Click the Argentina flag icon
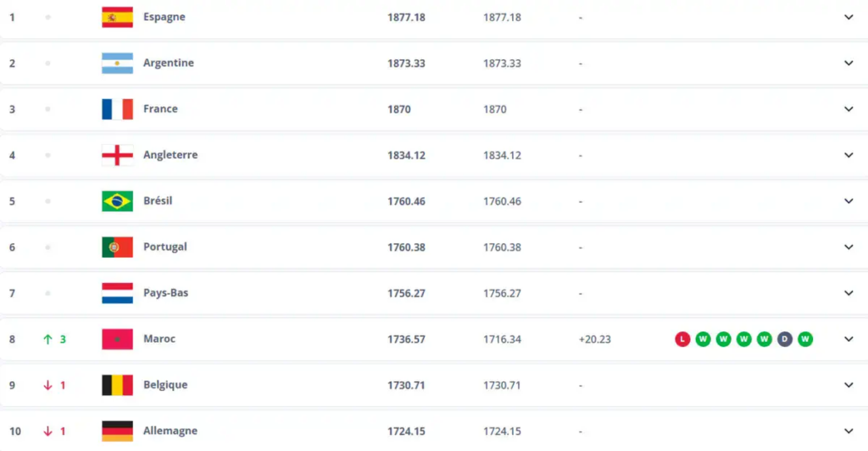Image resolution: width=868 pixels, height=451 pixels. tap(117, 63)
